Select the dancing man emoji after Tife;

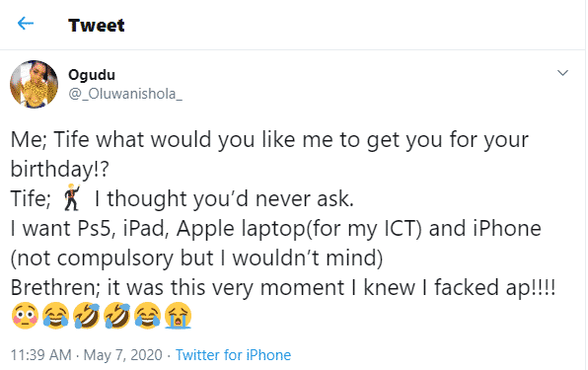coord(71,197)
